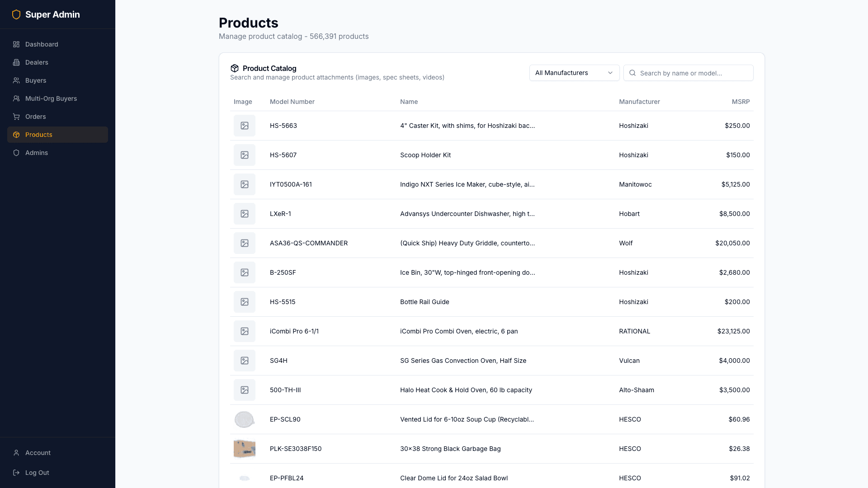Image resolution: width=868 pixels, height=488 pixels.
Task: Click the Alto-Shaam manufacturer cell
Action: click(637, 390)
